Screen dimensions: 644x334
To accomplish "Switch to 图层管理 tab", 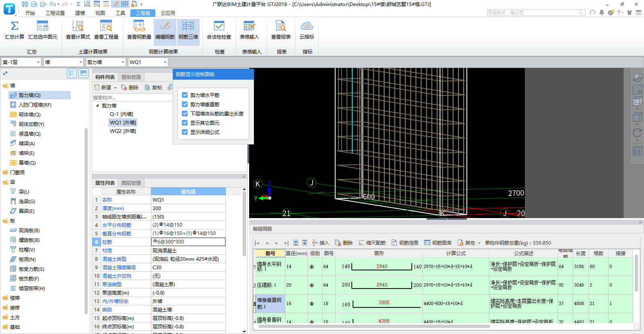I will pyautogui.click(x=131, y=183).
